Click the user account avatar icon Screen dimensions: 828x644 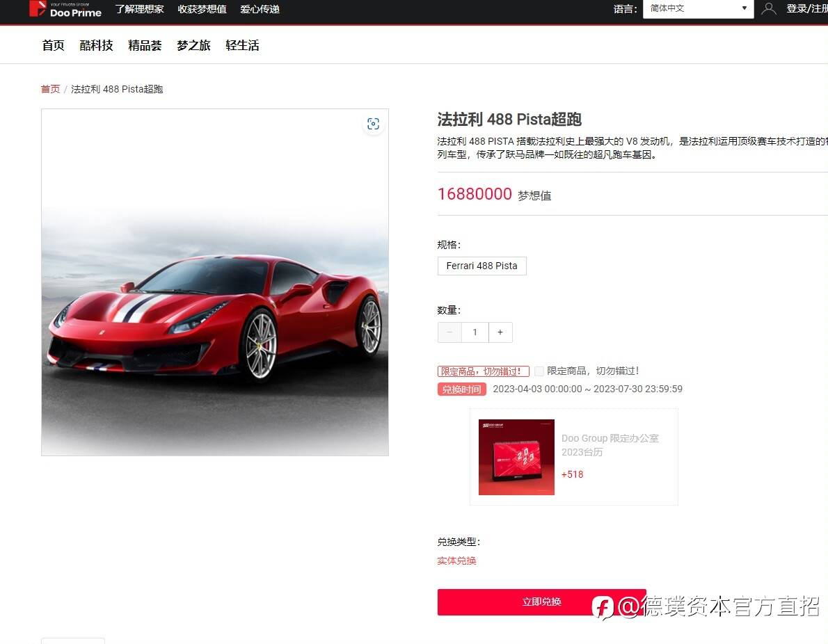(769, 8)
